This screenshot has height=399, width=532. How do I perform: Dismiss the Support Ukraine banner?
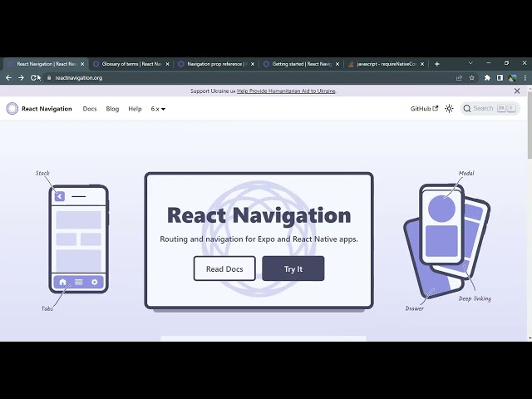click(517, 91)
